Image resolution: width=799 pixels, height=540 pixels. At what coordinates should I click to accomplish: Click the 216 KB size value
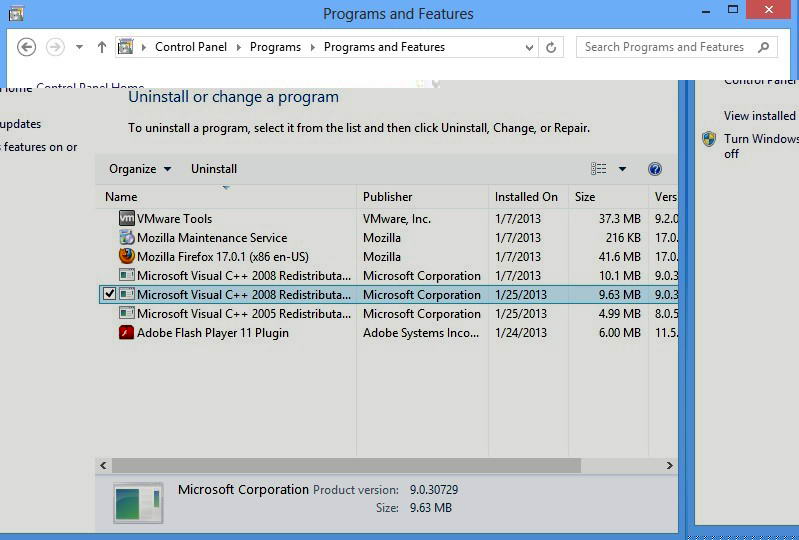pyautogui.click(x=623, y=238)
